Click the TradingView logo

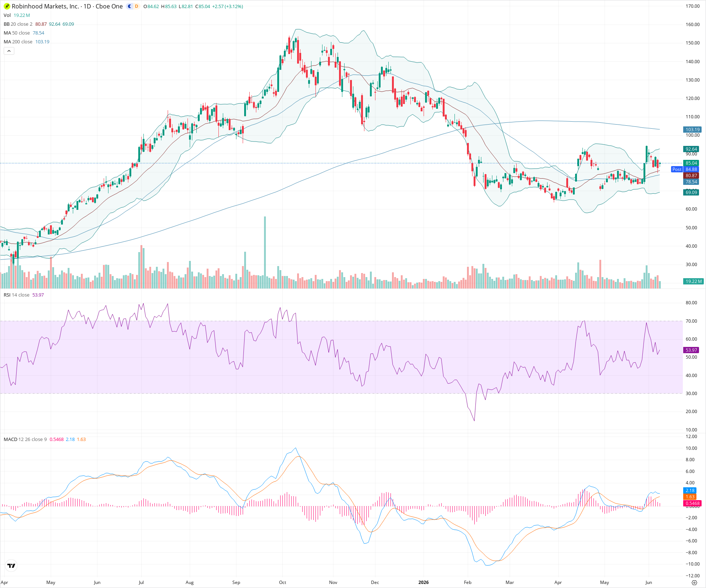11,566
